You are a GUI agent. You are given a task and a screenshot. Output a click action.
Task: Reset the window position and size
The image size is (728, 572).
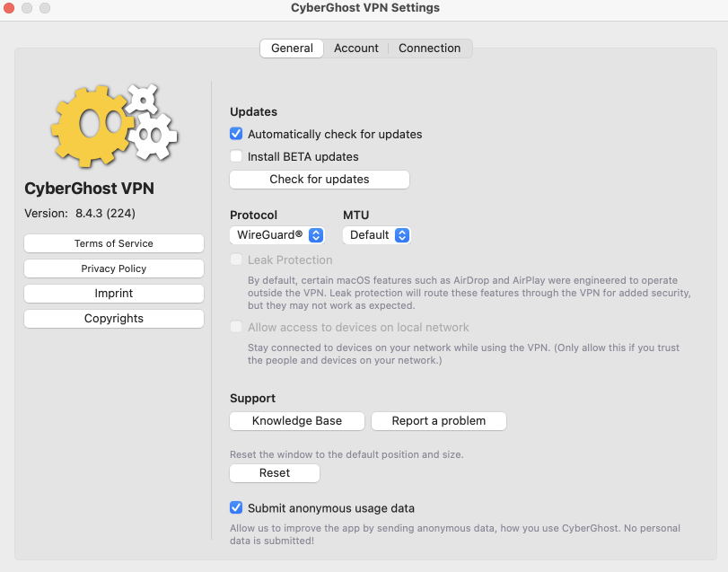tap(274, 473)
